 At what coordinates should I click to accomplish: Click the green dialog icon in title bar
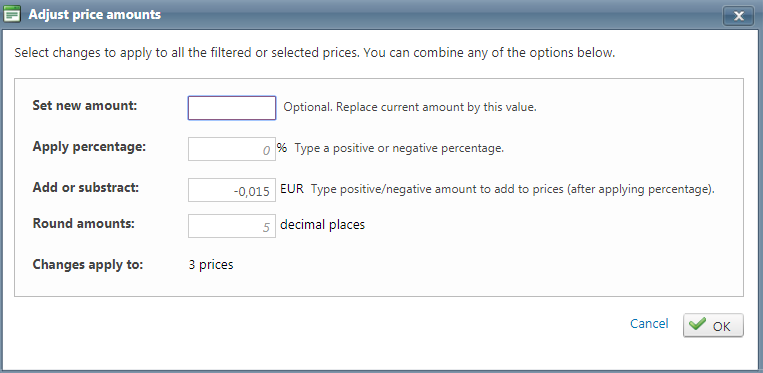pos(12,15)
